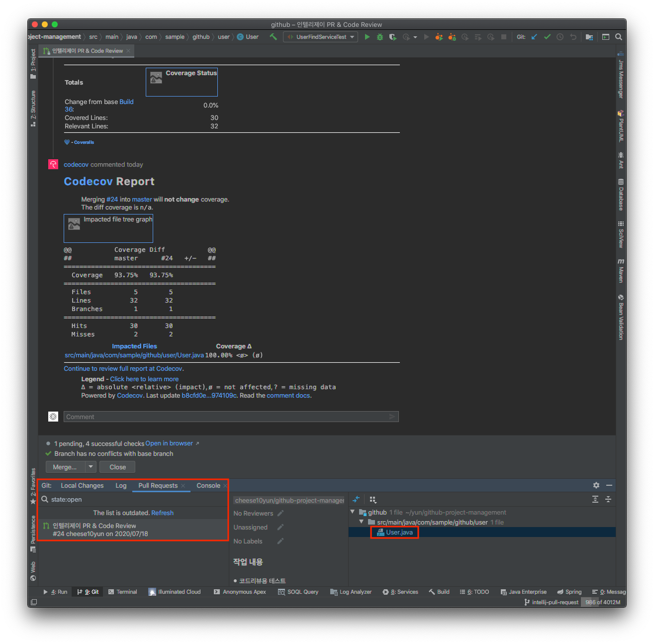This screenshot has height=644, width=654.
Task: Click the 'user' breadcrumb in navigation bar
Action: 224,37
